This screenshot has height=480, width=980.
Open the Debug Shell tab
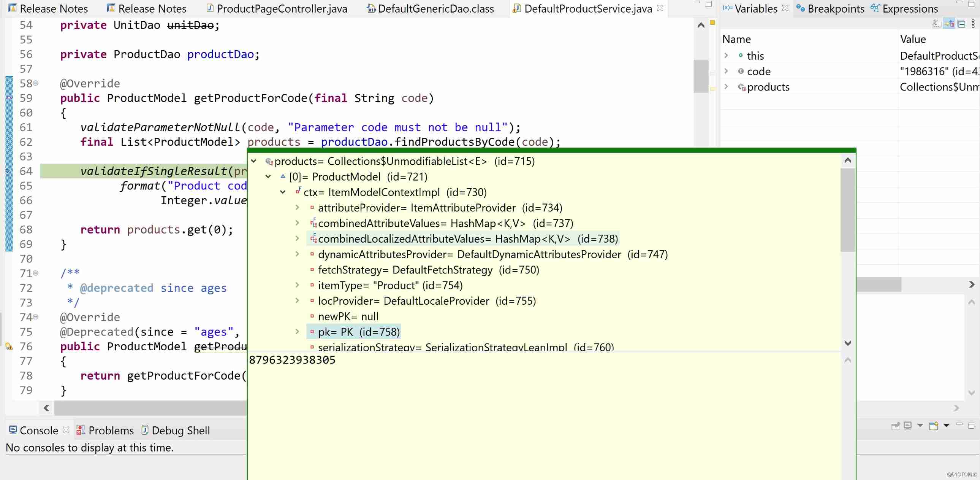176,430
